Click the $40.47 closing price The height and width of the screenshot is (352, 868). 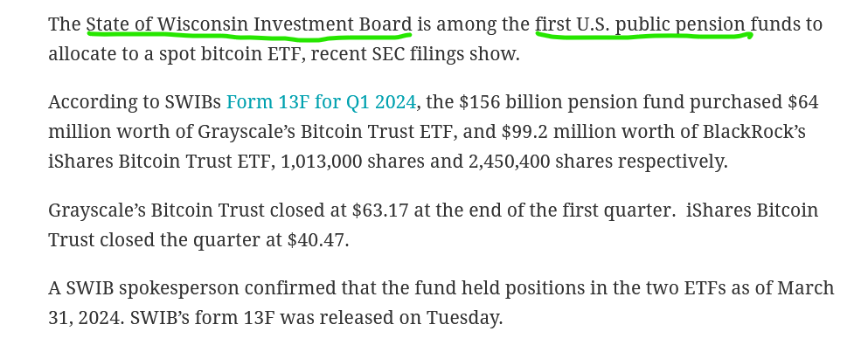pyautogui.click(x=318, y=239)
